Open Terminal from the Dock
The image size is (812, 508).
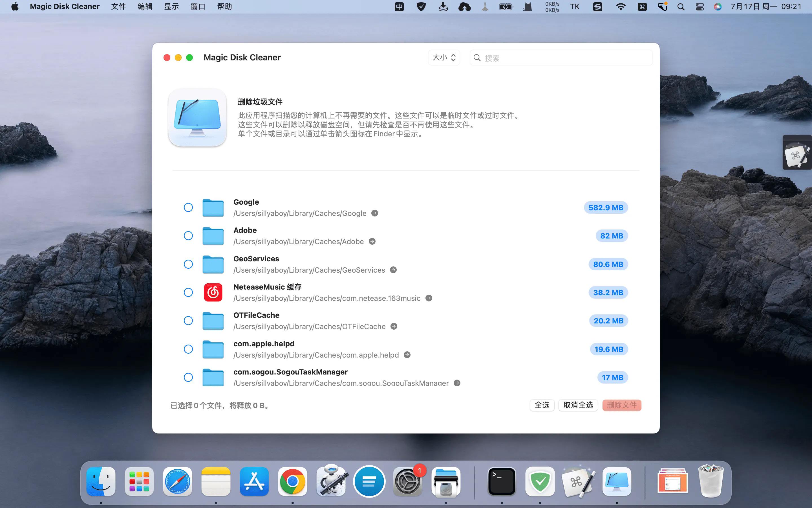pyautogui.click(x=502, y=481)
